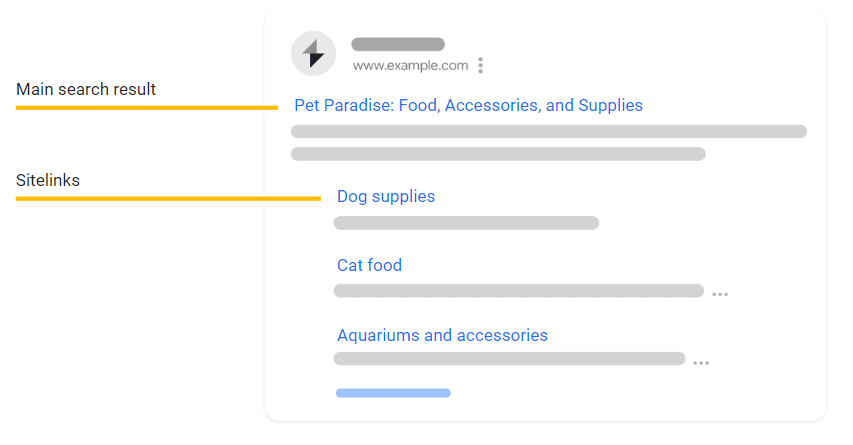Expand the ellipsis after the Cat food description
Screen dimensions: 853x445
point(720,294)
